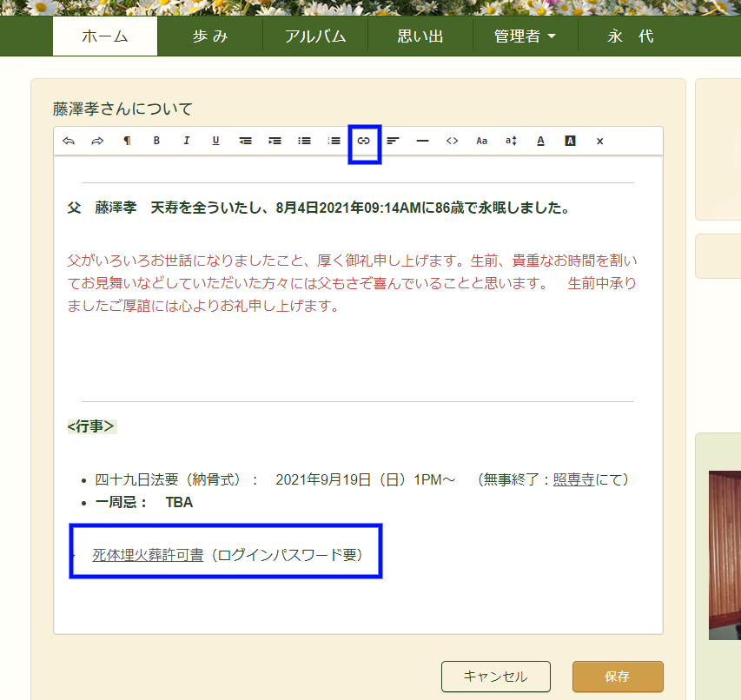
Task: Click the clear formatting icon
Action: [x=599, y=141]
